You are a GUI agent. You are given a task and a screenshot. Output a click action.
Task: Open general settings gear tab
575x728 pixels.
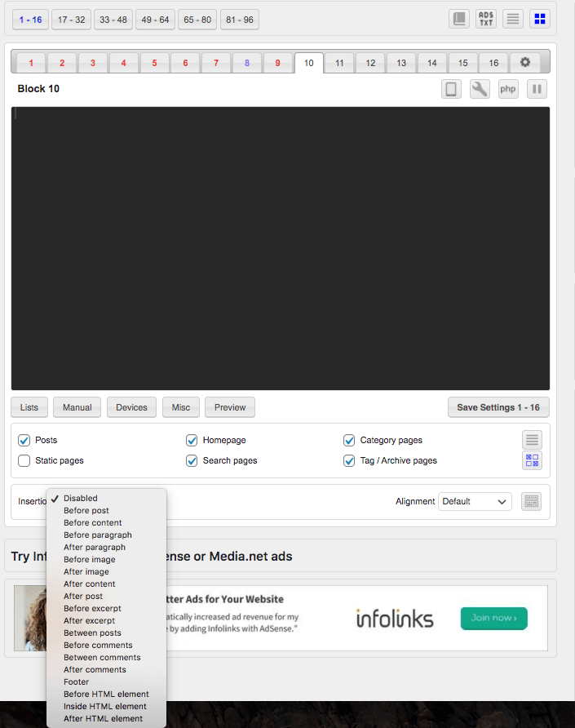[x=525, y=63]
